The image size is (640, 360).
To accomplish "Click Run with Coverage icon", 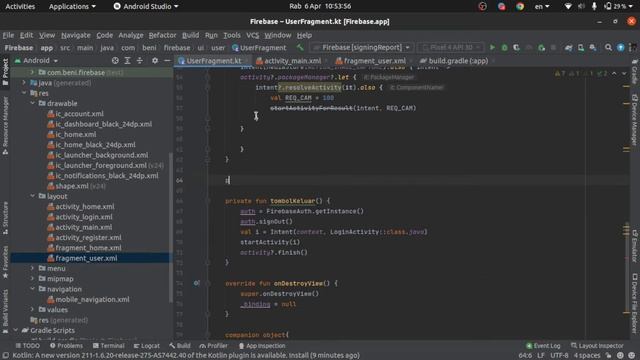I will pyautogui.click(x=516, y=48).
